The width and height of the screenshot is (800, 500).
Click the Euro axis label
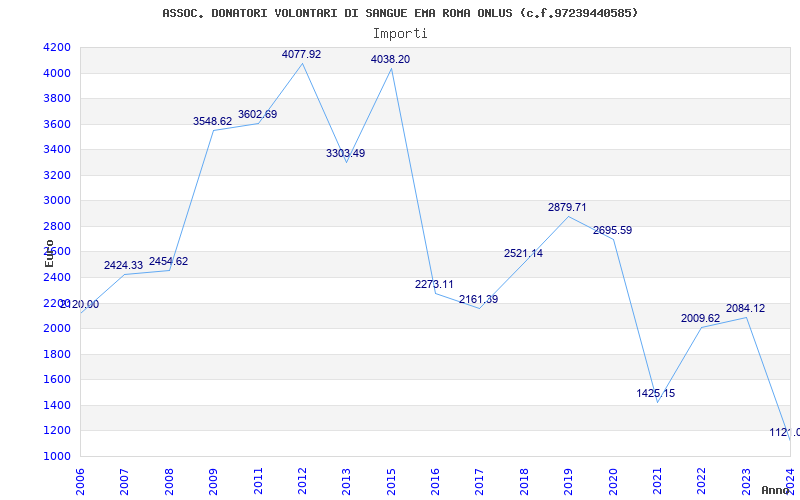coord(49,253)
